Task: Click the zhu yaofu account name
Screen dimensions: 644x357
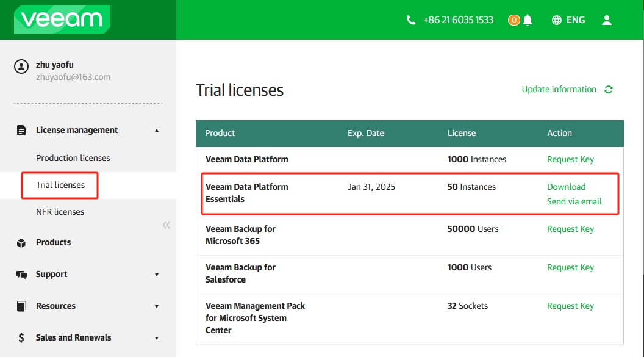Action: point(55,65)
